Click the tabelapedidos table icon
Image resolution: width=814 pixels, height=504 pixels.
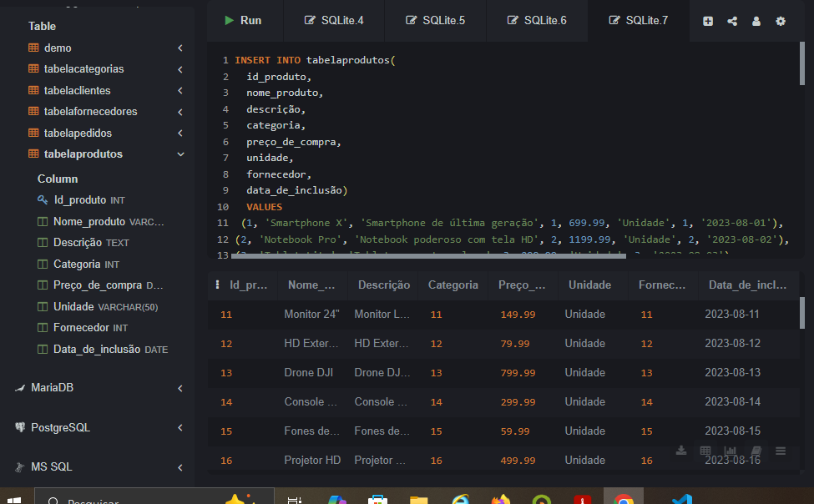33,133
